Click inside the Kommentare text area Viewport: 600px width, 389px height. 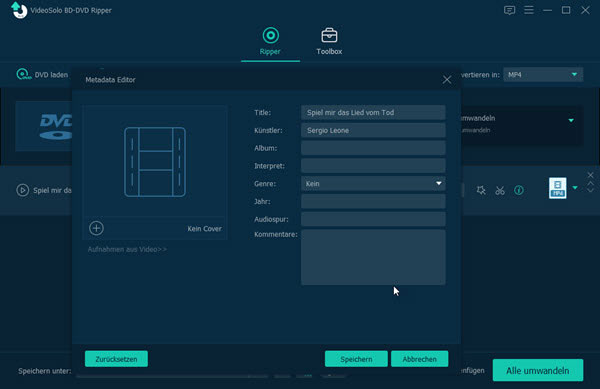click(373, 257)
